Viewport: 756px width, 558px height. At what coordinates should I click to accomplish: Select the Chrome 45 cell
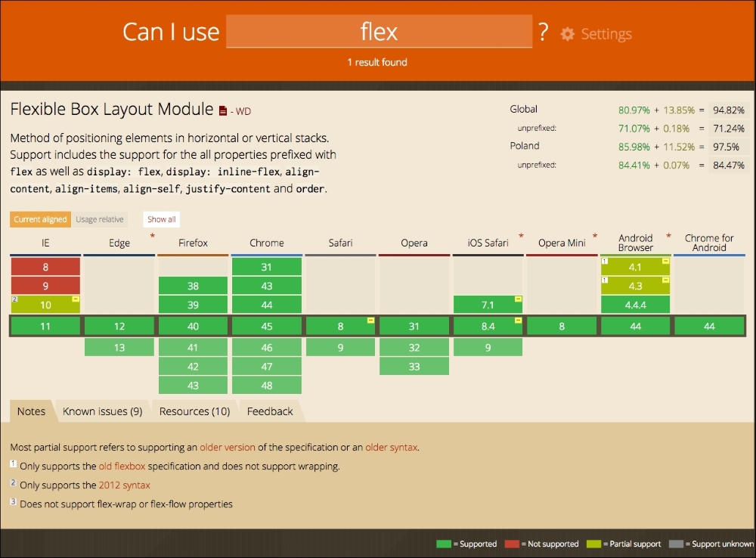(267, 327)
